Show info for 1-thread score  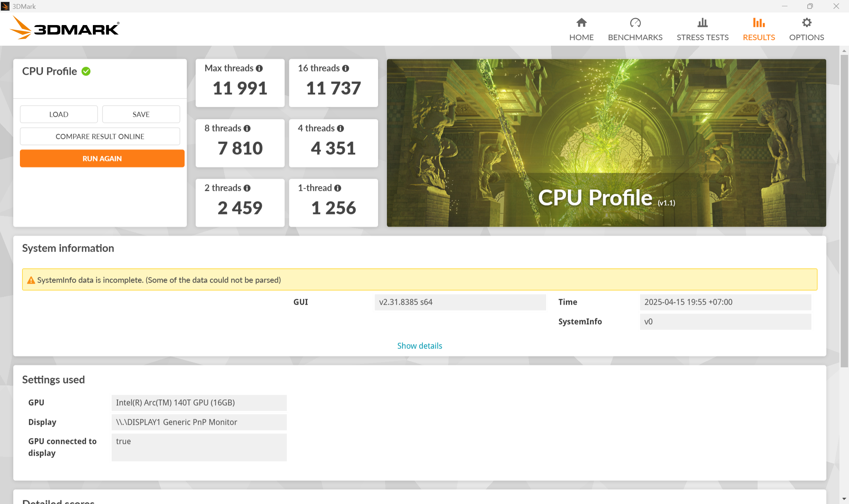coord(338,188)
